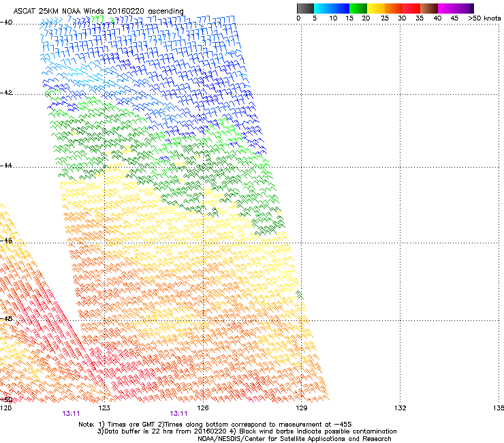The width and height of the screenshot is (504, 443).
Task: Click the legend label "10"
Action: 333,18
